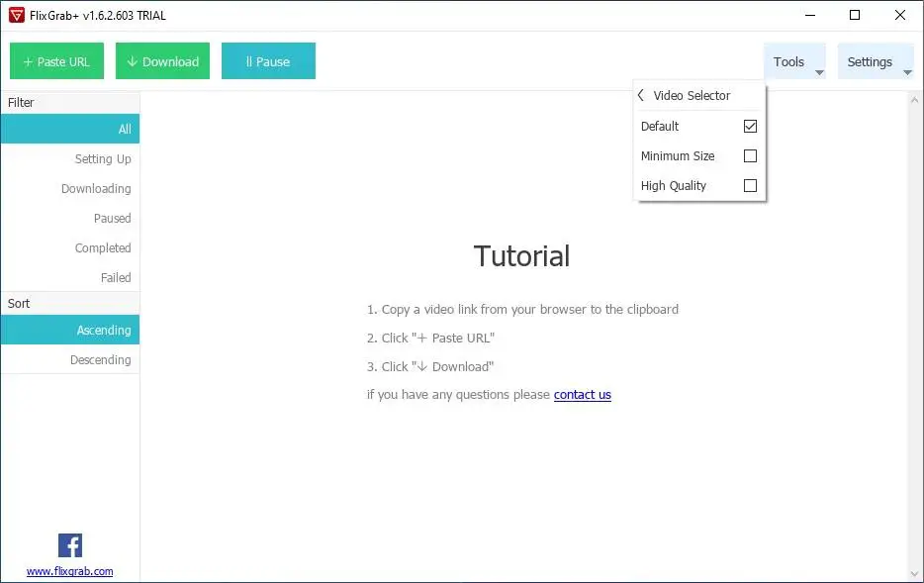Sort list Descending
924x583 pixels.
point(70,359)
